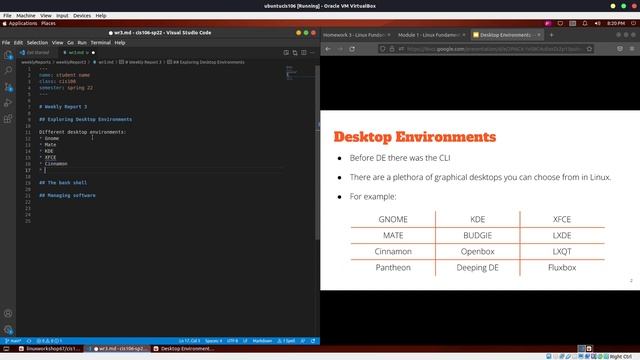Open the VS Code File menu

click(6, 42)
